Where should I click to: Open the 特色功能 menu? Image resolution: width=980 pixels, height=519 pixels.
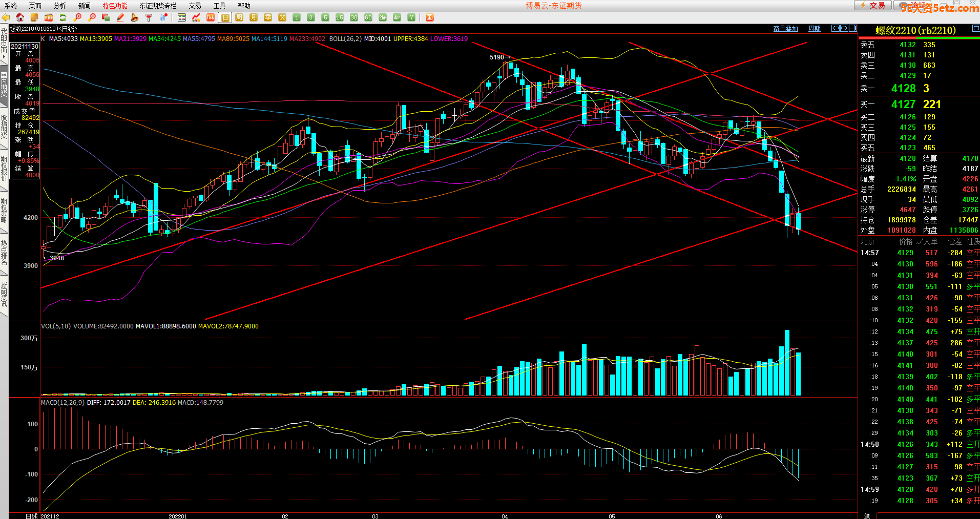pos(115,6)
